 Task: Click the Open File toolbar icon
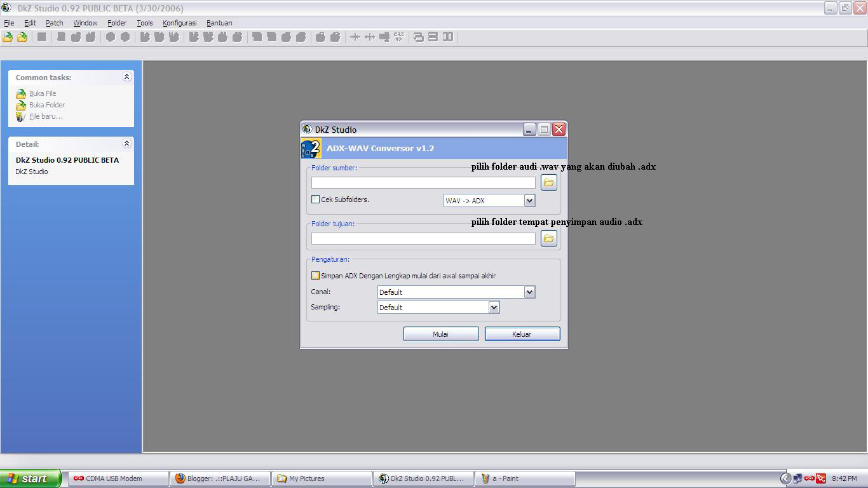(8, 37)
